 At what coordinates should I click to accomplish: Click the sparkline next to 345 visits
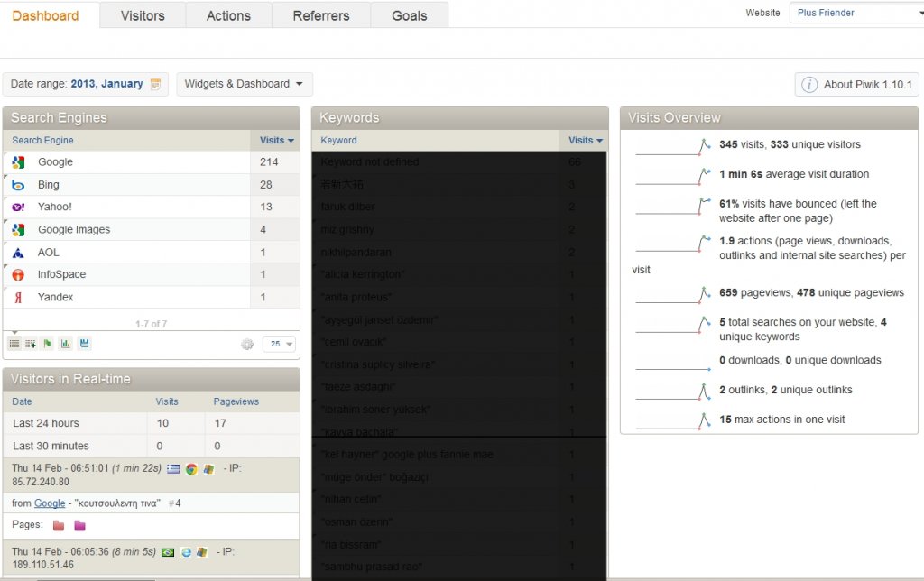coord(673,147)
